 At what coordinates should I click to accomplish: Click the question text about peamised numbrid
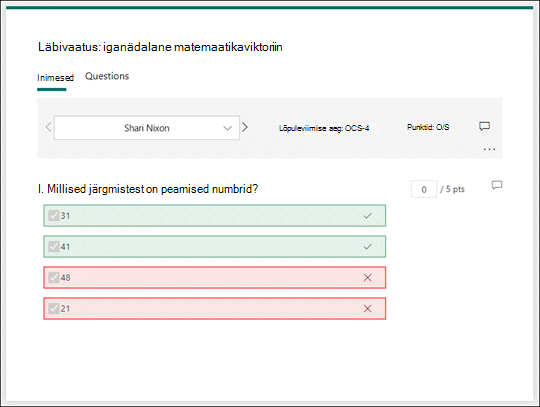[148, 189]
